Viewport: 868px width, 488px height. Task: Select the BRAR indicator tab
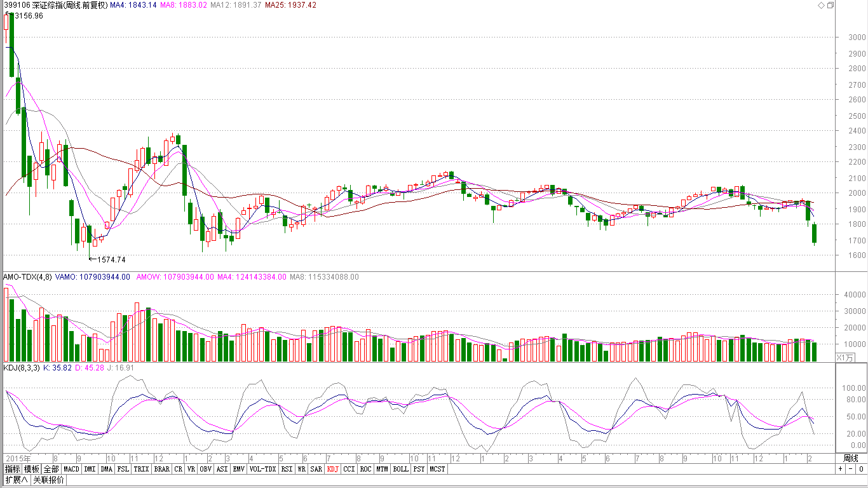pyautogui.click(x=162, y=469)
